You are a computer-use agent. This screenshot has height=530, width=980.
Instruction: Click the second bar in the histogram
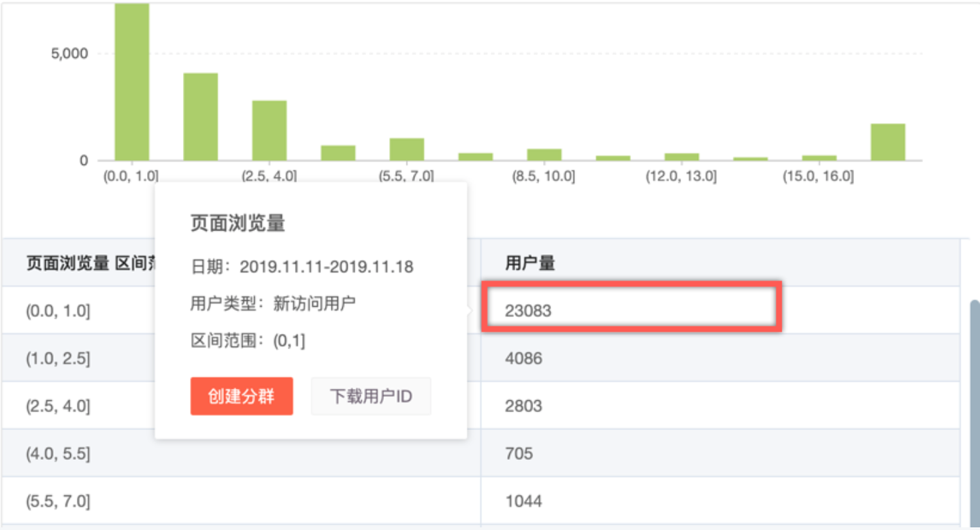coord(201,116)
